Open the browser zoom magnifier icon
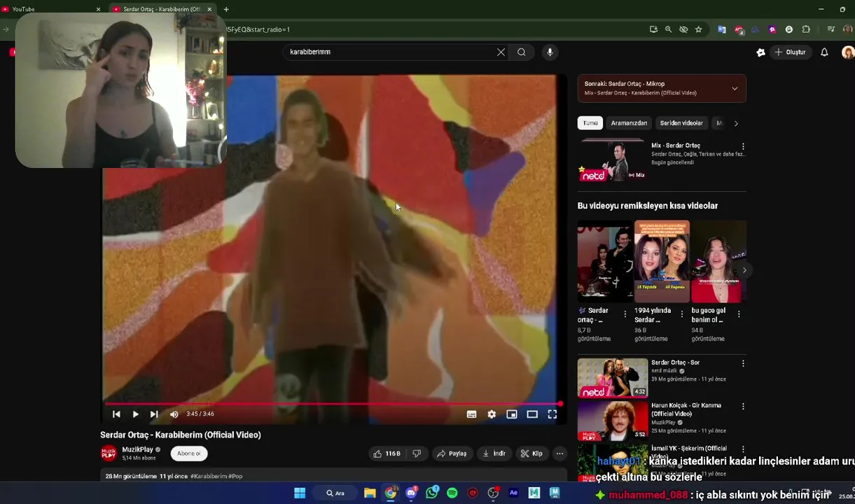This screenshot has height=504, width=855. (668, 29)
